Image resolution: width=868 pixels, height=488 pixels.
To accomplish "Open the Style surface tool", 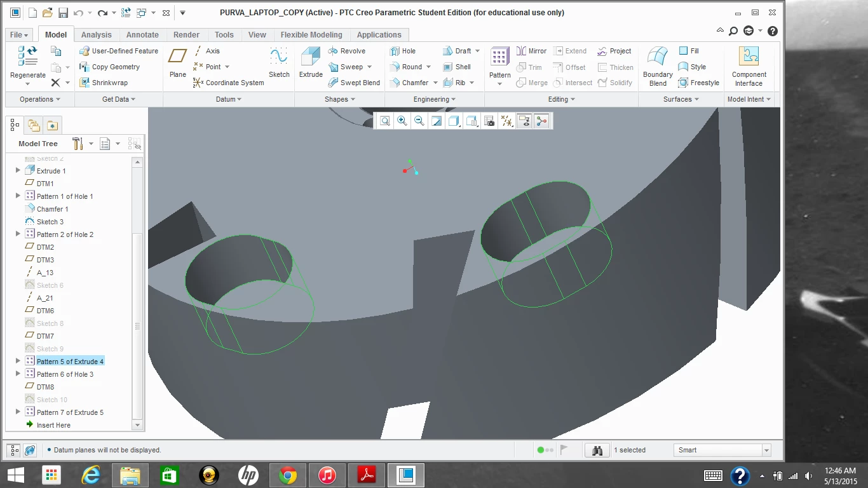I will (692, 67).
